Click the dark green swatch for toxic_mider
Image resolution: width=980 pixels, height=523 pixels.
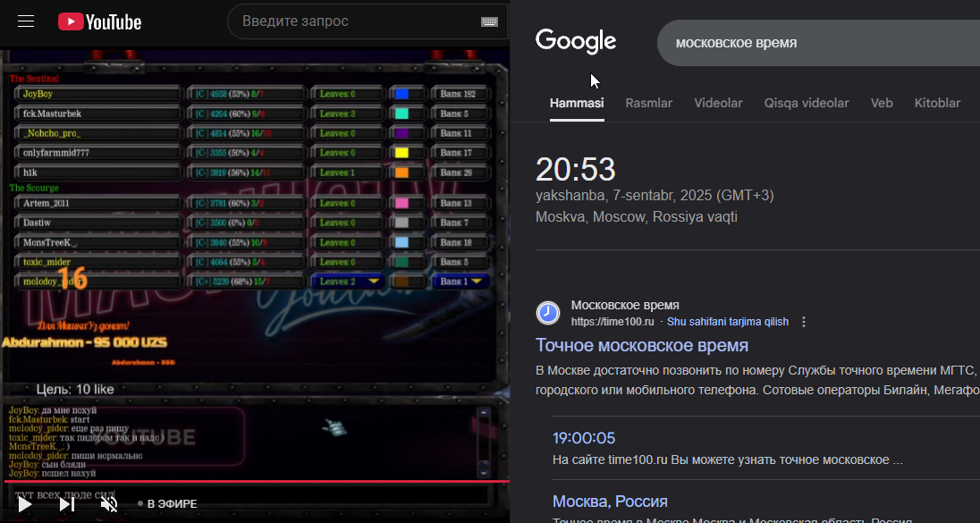(x=401, y=262)
